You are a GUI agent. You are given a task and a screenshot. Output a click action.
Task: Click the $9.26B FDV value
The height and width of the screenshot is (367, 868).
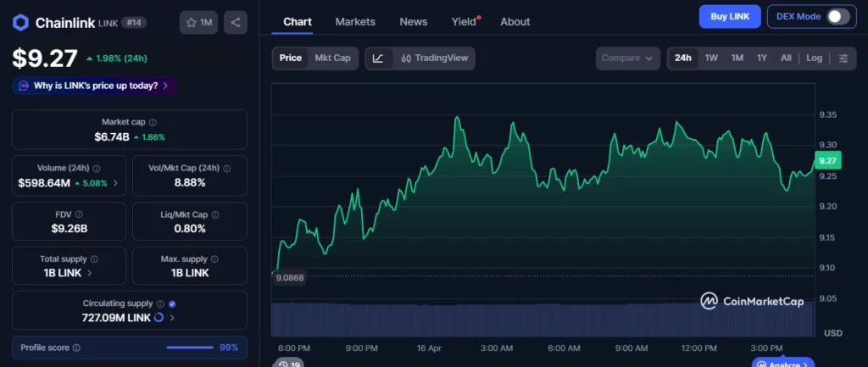[x=70, y=229]
